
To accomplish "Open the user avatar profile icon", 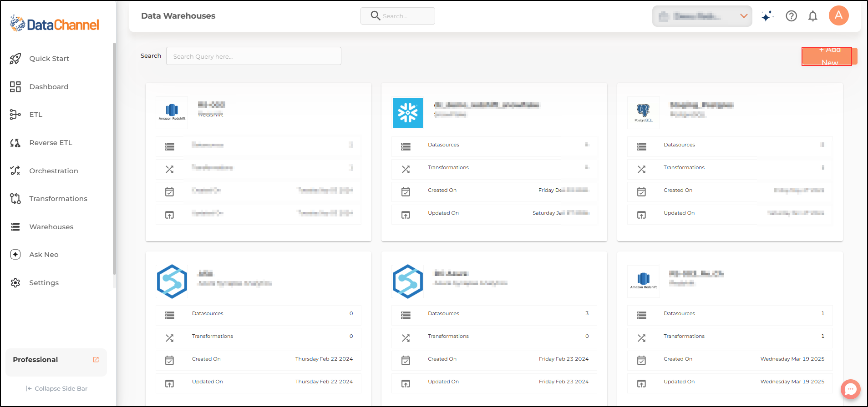I will (838, 16).
